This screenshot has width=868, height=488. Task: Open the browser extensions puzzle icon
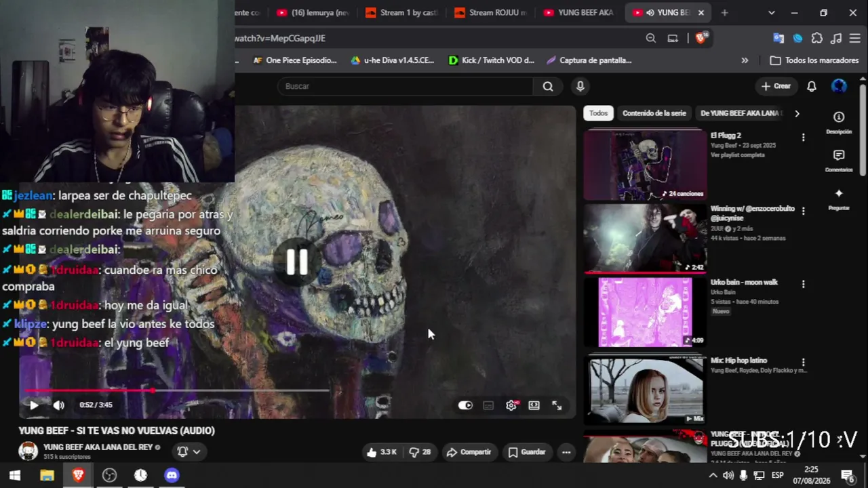coord(817,38)
